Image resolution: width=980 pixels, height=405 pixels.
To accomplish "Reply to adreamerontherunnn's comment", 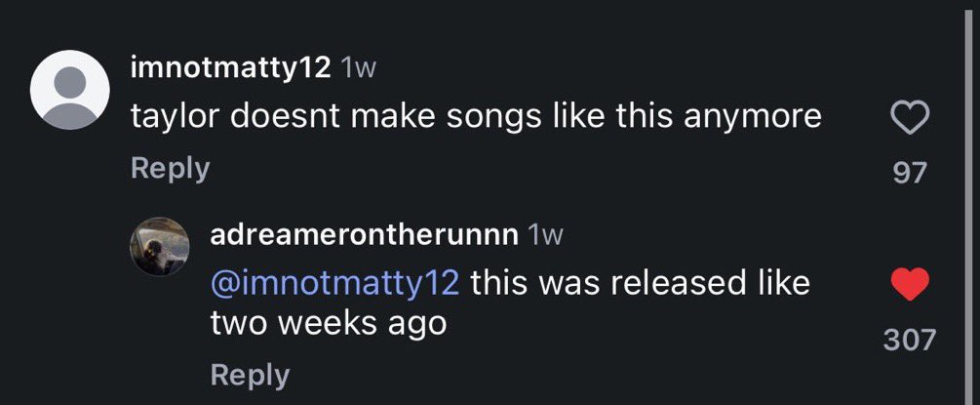I will pos(250,375).
